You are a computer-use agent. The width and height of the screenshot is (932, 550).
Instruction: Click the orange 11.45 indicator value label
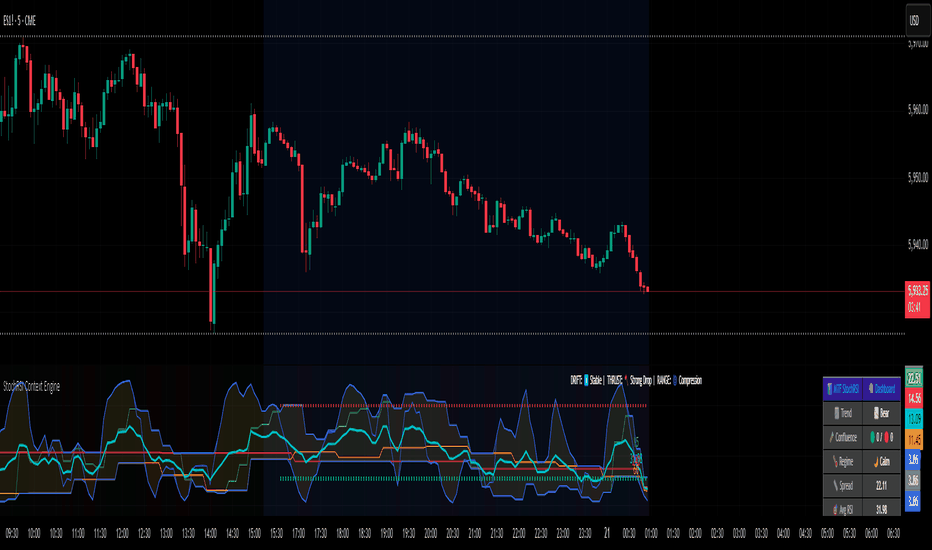(914, 439)
